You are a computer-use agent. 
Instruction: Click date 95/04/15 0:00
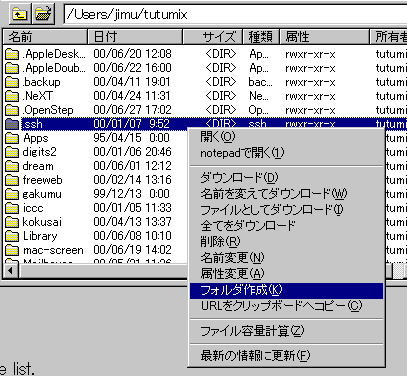click(x=131, y=138)
